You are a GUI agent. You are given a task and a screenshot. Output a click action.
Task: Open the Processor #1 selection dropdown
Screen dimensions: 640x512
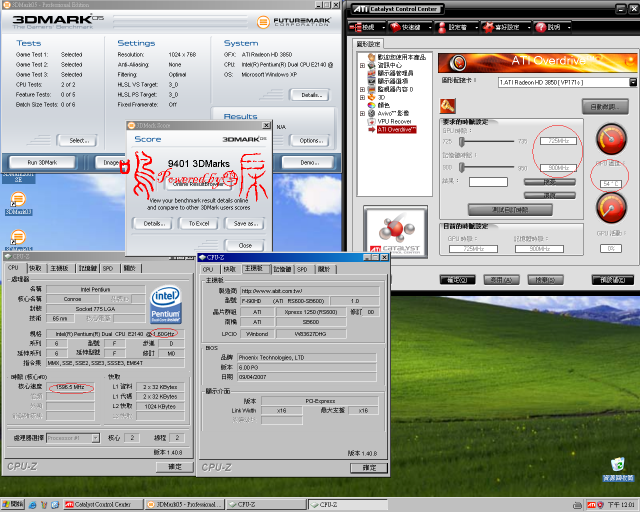pyautogui.click(x=95, y=438)
